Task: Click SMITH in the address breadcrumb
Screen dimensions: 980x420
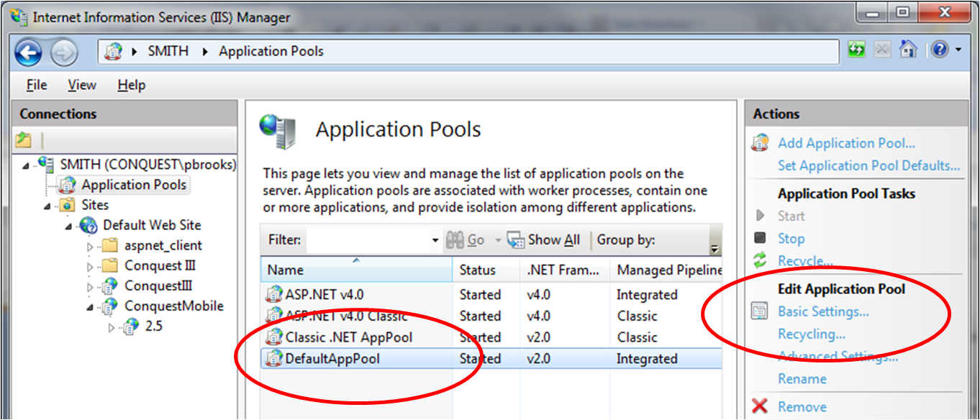Action: [168, 51]
